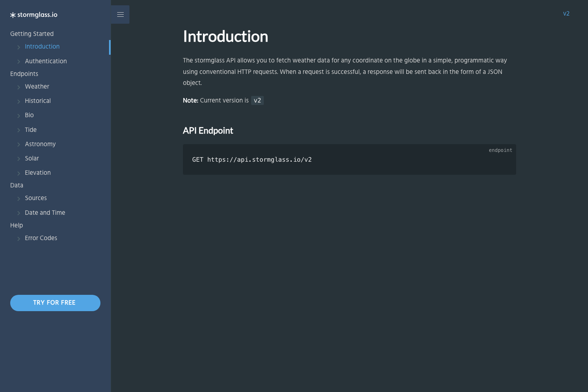Click the chevron icon beside Introduction
The height and width of the screenshot is (392, 588).
19,47
